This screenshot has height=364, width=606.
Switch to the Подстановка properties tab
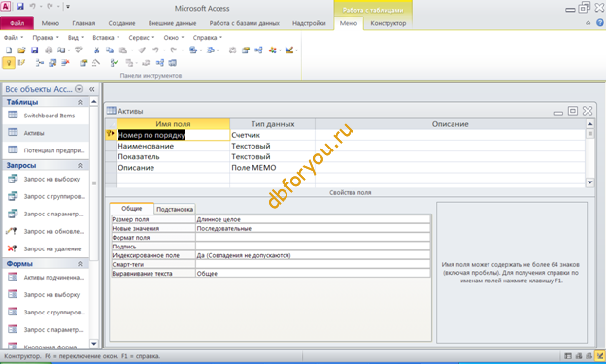tap(175, 209)
